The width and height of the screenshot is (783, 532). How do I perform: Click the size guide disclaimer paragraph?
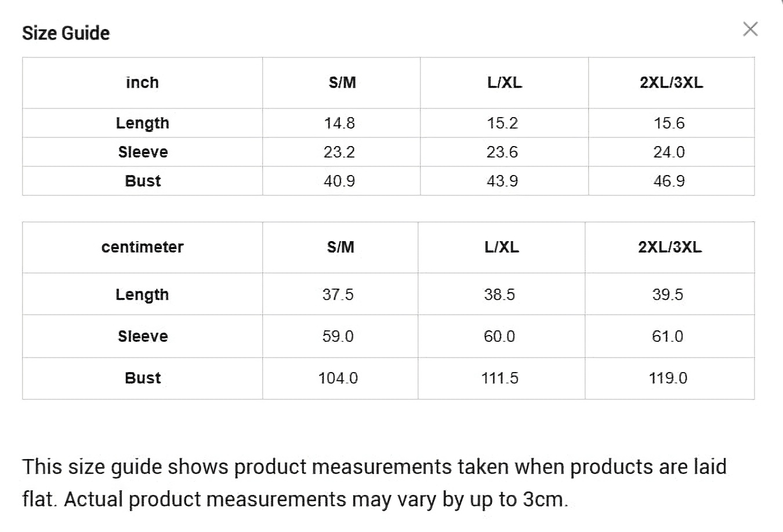pyautogui.click(x=374, y=483)
